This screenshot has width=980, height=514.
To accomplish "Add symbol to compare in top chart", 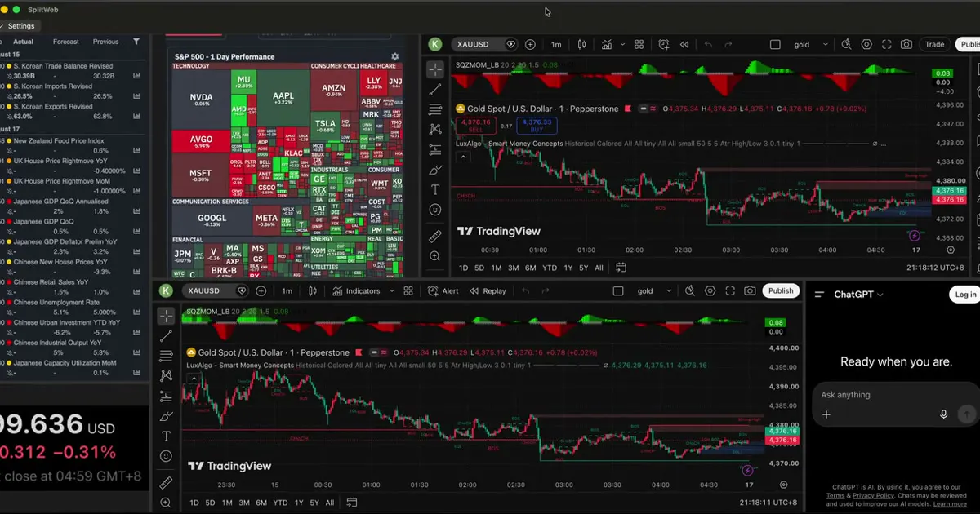I will point(530,44).
